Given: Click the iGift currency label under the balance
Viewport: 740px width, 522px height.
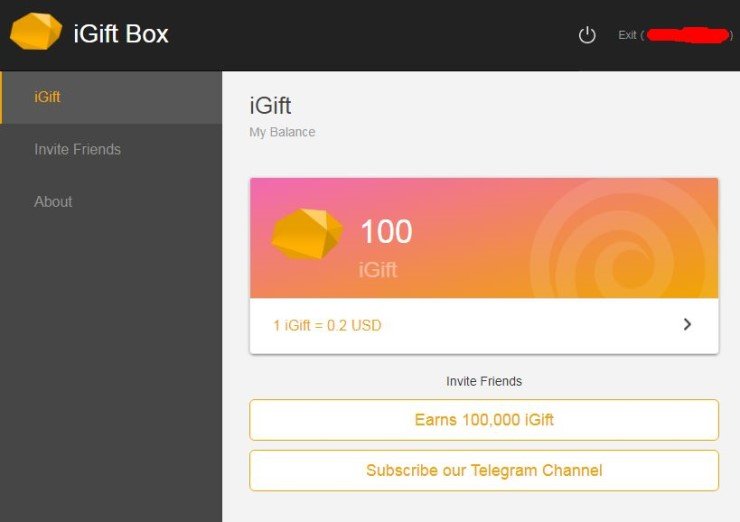Looking at the screenshot, I should [378, 269].
